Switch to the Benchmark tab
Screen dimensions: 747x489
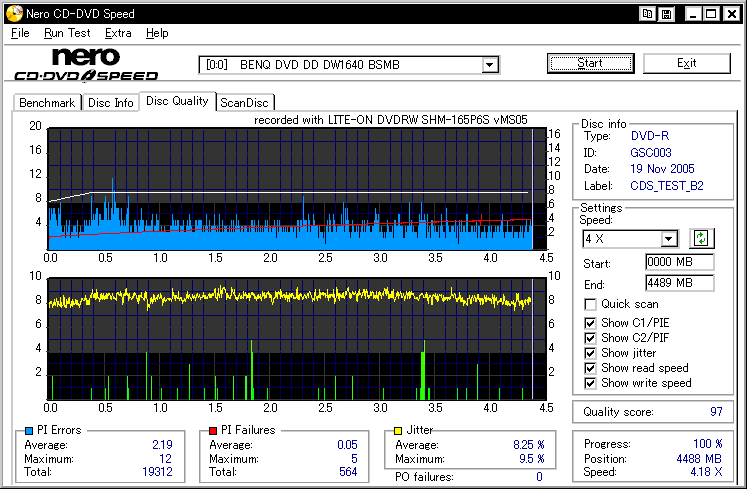(47, 102)
